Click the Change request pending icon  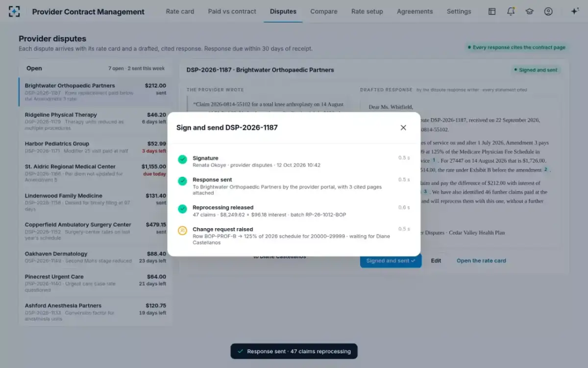point(182,231)
